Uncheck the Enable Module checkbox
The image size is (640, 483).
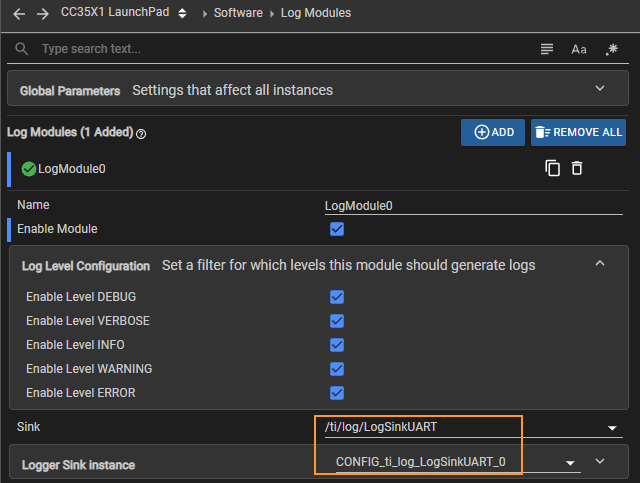pyautogui.click(x=337, y=229)
